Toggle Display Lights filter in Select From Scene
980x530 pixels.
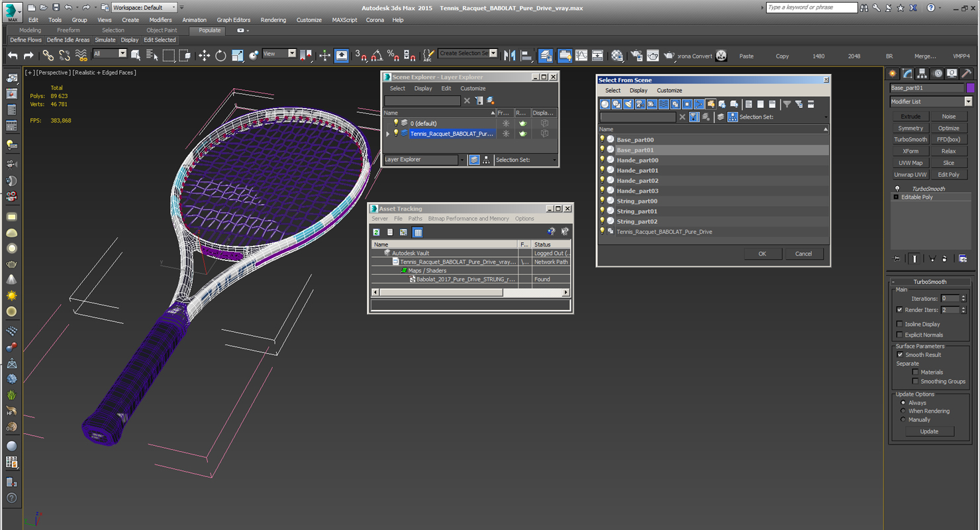[628, 104]
